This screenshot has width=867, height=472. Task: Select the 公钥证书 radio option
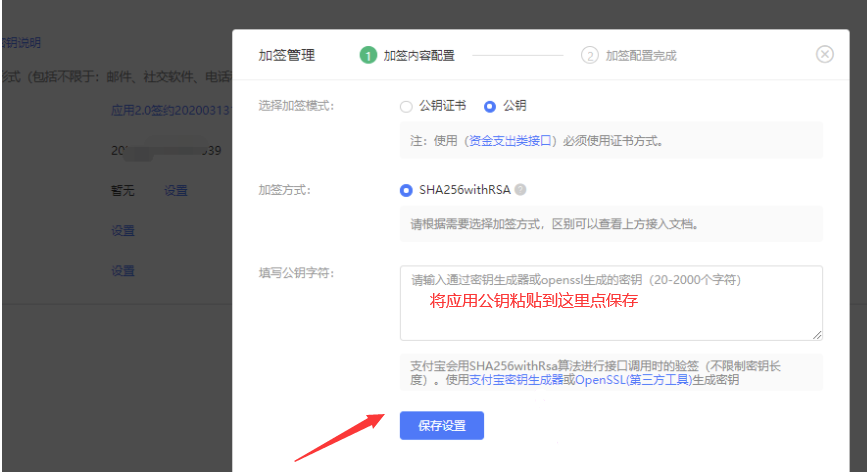point(406,107)
